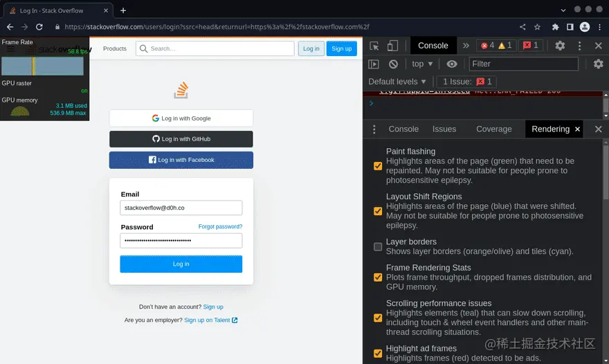Show the console sidebar

373,64
